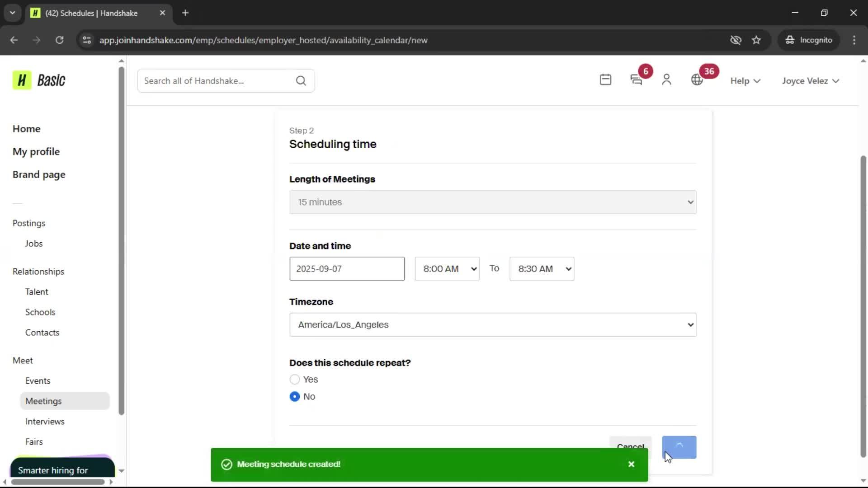Open Interviews in sidebar
Screen dimensions: 868x488
[x=45, y=422]
